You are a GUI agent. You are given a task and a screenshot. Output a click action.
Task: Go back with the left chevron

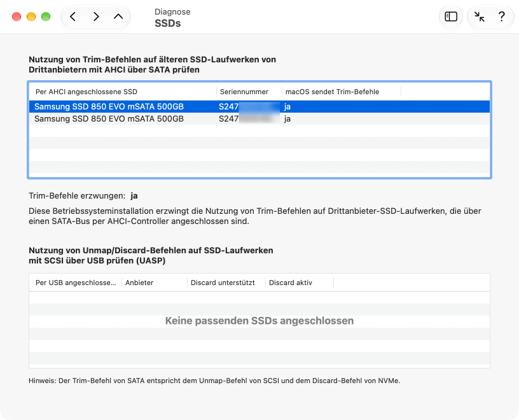[x=73, y=17]
